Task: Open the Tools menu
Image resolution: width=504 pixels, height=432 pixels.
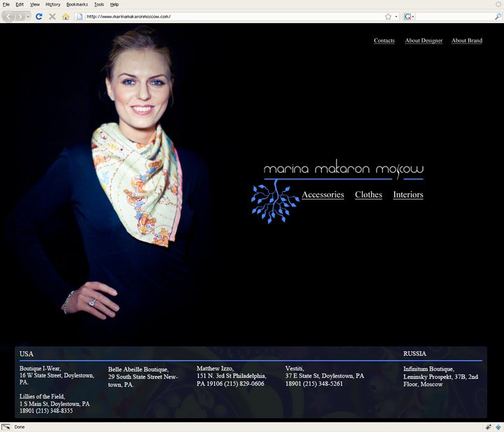Action: [99, 4]
